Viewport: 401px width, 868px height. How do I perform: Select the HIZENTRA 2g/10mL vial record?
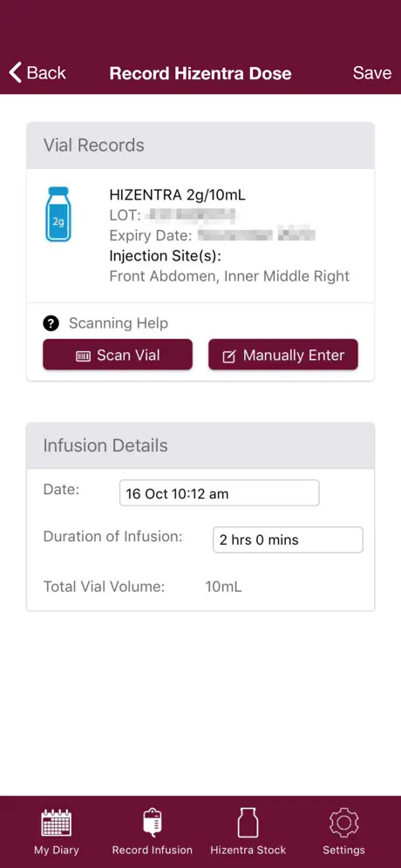click(200, 235)
